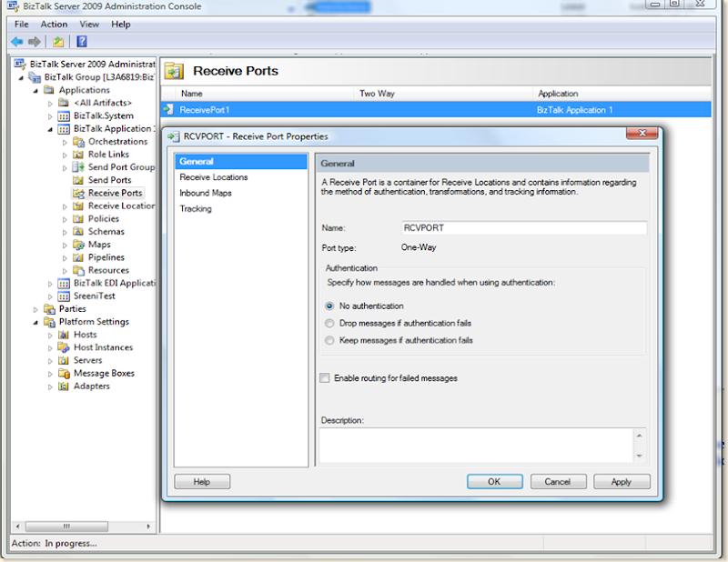Click the tree pane horizontal scrollbar thumb
This screenshot has height=562, width=728.
pos(66,527)
